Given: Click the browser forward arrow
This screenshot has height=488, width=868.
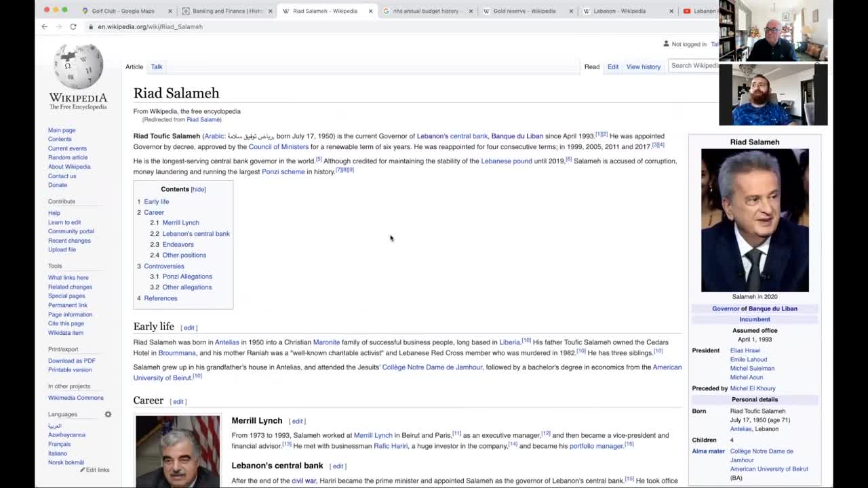Looking at the screenshot, I should 59,26.
